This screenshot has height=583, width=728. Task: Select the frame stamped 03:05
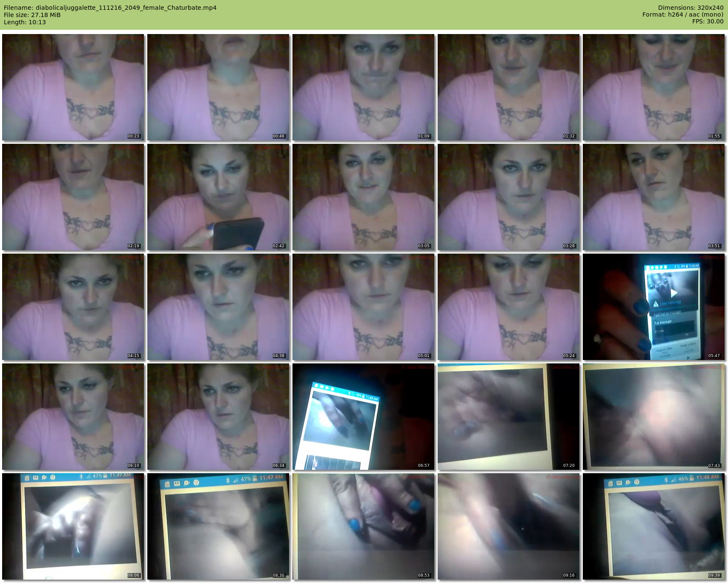tap(364, 197)
